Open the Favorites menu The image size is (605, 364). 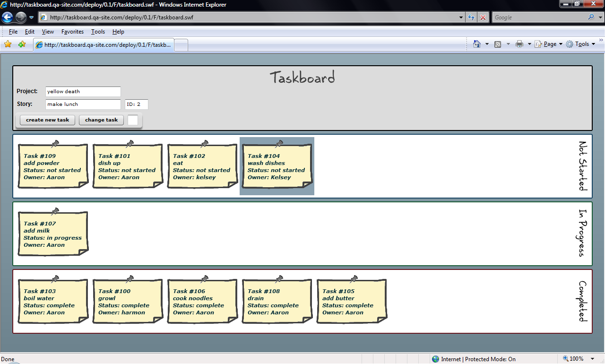72,32
